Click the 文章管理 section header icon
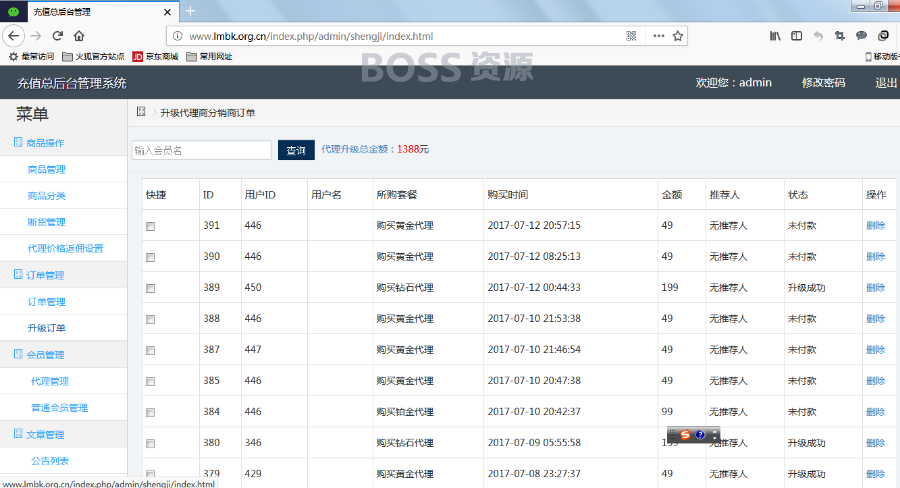 click(18, 433)
